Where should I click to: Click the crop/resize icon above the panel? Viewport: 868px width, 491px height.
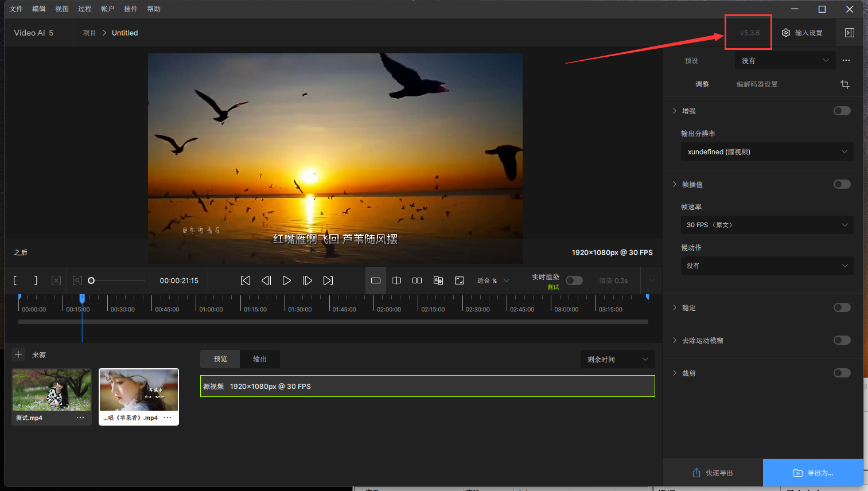click(844, 84)
